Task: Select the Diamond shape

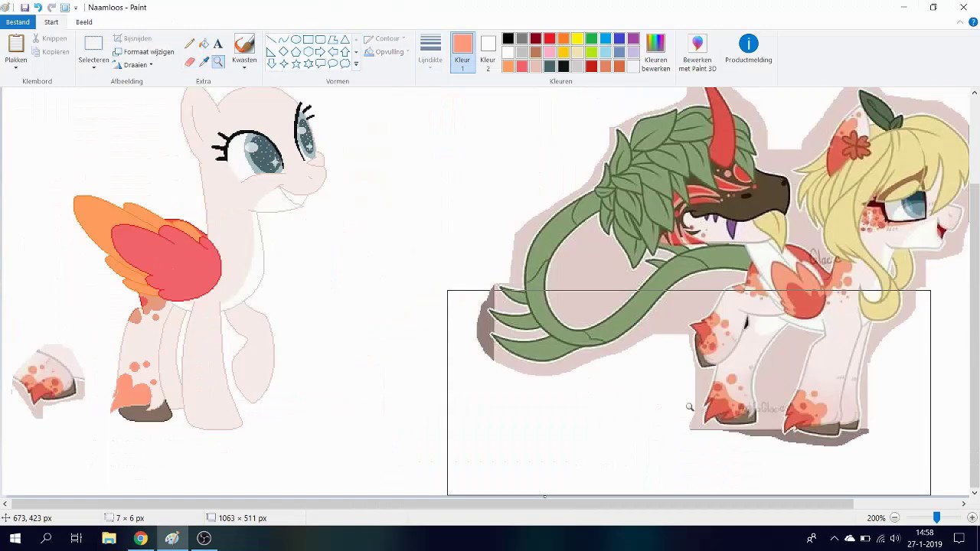Action: point(283,52)
